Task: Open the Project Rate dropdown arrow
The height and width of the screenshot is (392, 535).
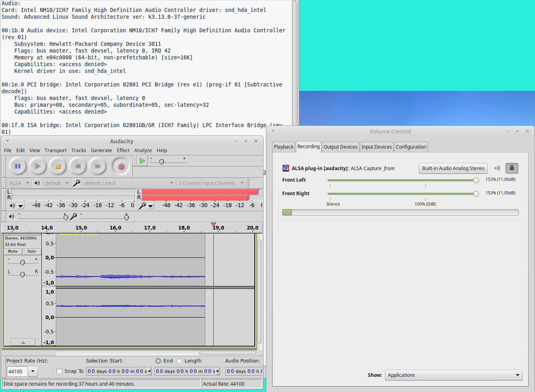Action: point(33,372)
